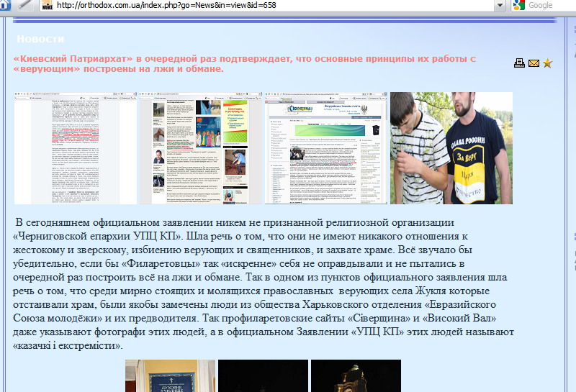
Task: Open the night church tower photo thumbnail
Action: click(x=356, y=375)
